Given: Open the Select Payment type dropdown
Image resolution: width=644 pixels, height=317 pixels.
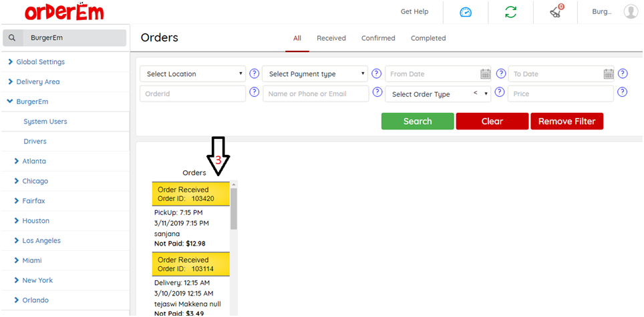Looking at the screenshot, I should point(315,74).
